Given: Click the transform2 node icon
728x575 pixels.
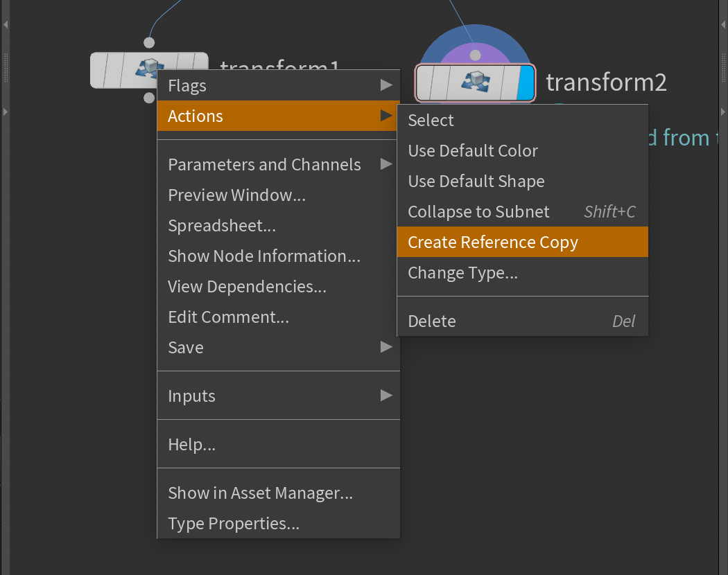Looking at the screenshot, I should point(476,82).
